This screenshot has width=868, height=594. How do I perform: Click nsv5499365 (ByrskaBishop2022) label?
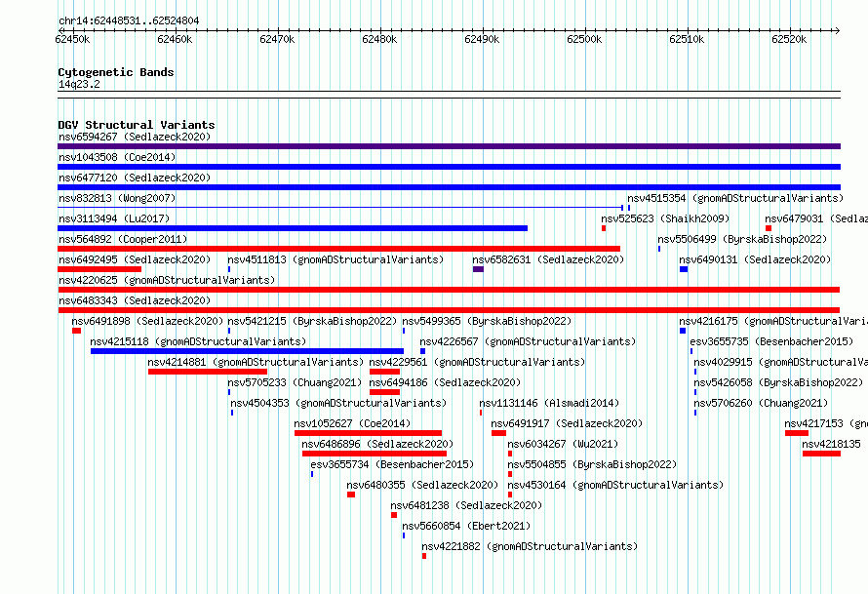click(x=487, y=321)
